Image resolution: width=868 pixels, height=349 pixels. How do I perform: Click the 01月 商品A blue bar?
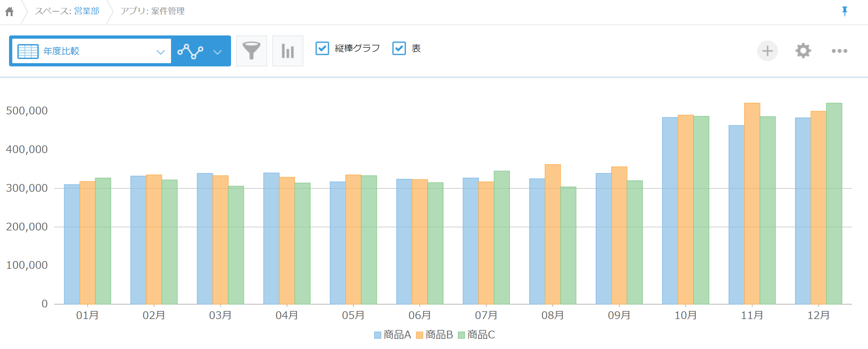click(72, 244)
